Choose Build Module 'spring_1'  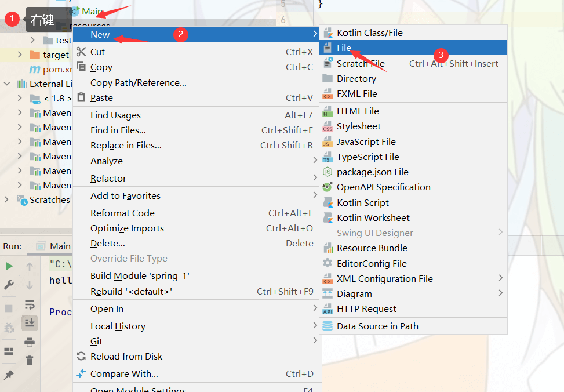tap(196, 275)
